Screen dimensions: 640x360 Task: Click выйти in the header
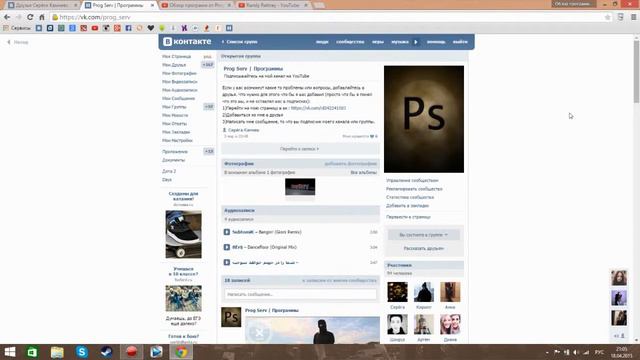pos(460,42)
